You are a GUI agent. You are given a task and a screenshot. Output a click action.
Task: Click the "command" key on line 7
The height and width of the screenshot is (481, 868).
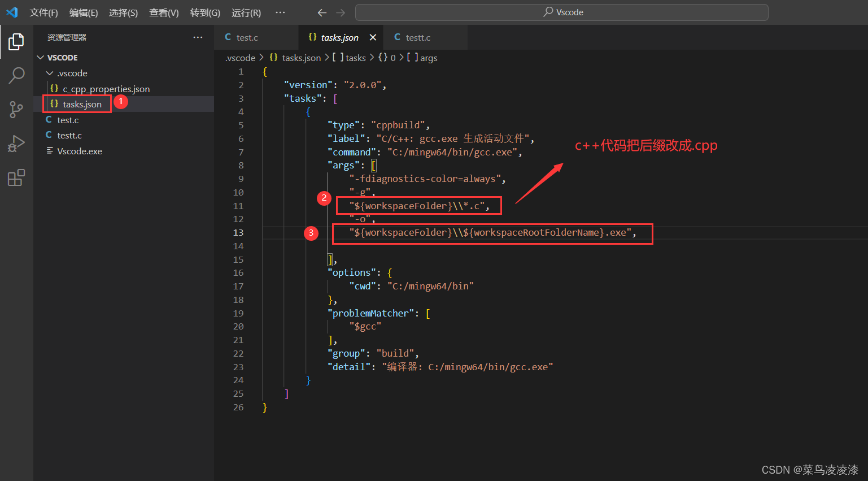(352, 152)
